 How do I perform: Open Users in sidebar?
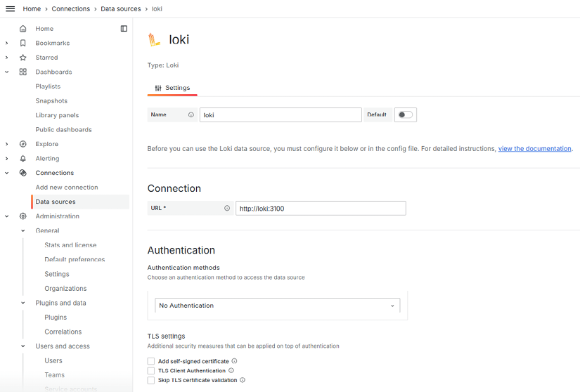tap(53, 360)
